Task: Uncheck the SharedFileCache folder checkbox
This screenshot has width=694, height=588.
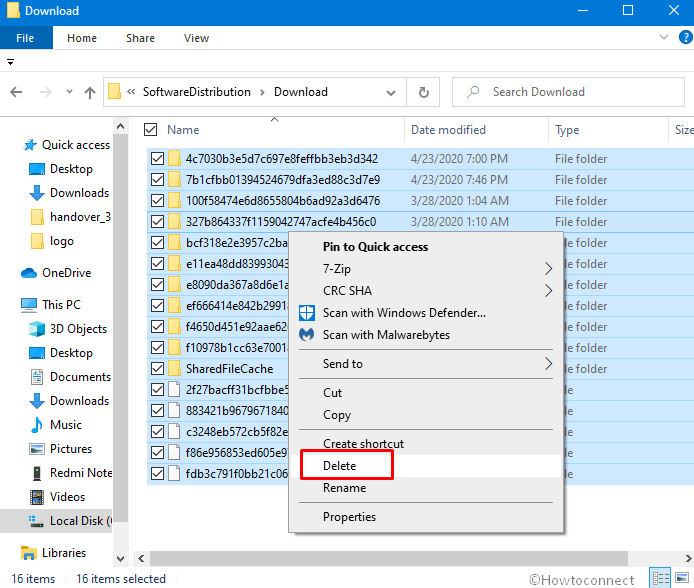Action: point(158,369)
